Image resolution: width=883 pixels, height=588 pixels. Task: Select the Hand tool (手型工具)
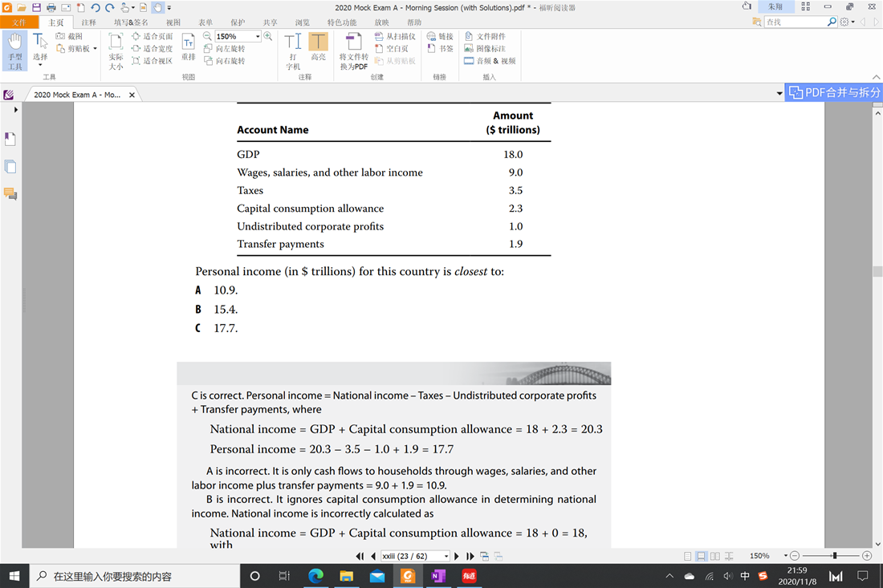(x=14, y=50)
